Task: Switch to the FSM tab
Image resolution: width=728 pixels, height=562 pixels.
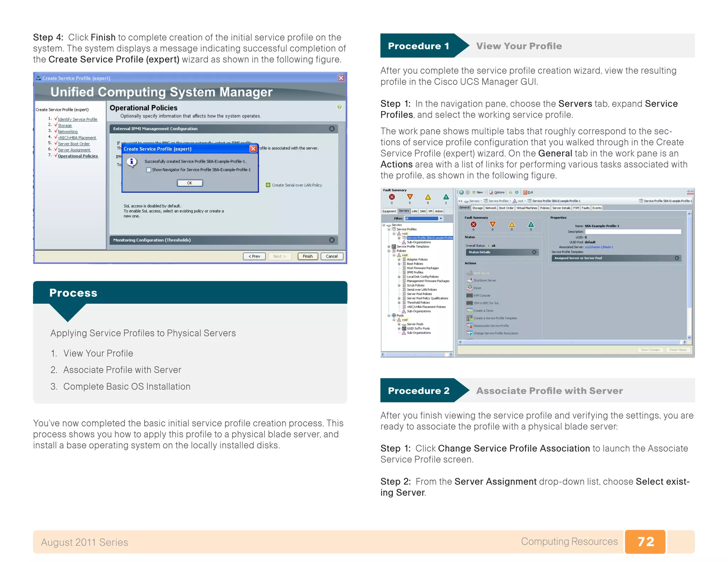Action: tap(576, 208)
